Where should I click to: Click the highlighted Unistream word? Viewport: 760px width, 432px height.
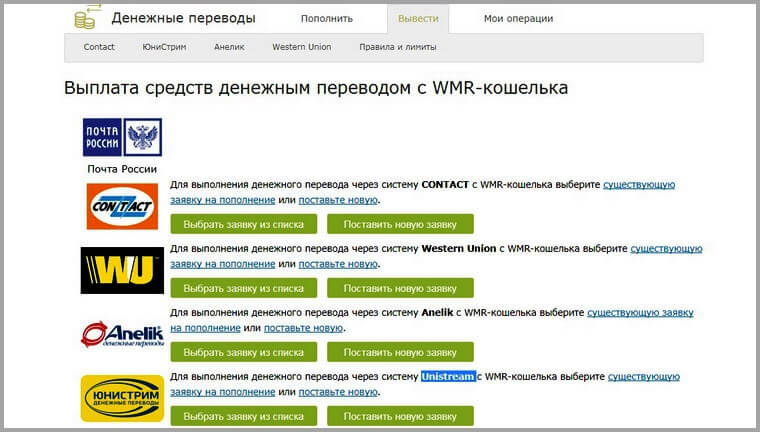click(448, 377)
